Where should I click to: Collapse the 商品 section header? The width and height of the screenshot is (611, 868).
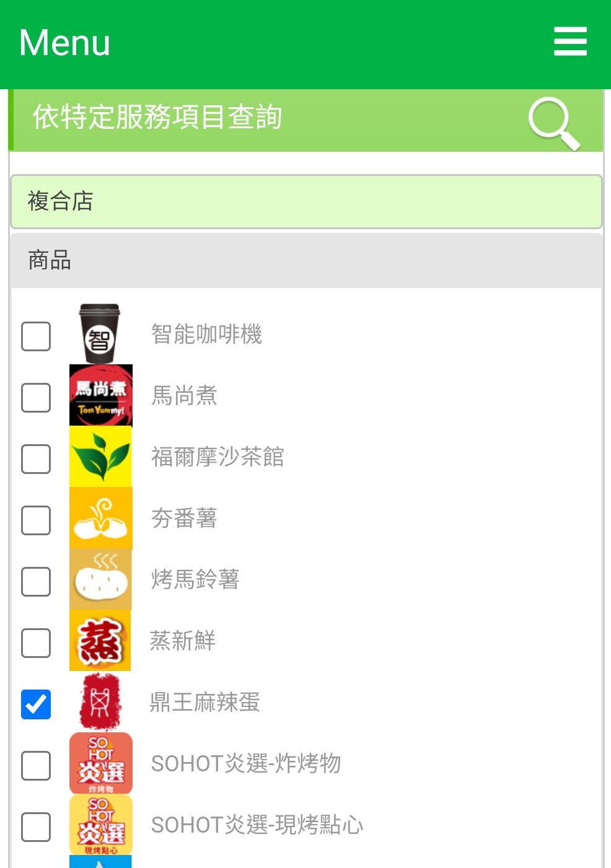click(306, 261)
